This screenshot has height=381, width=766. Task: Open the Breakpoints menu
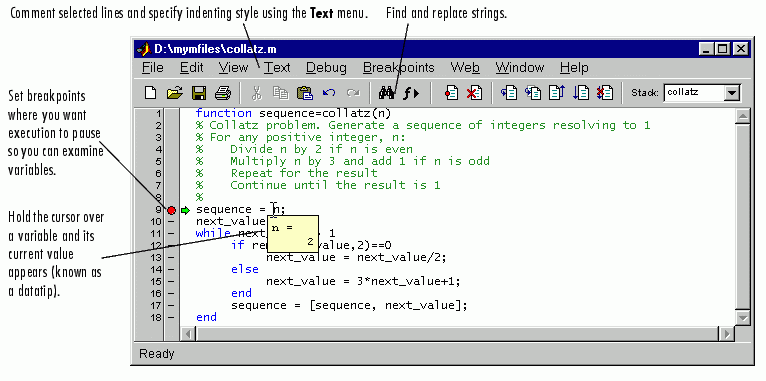click(x=398, y=67)
